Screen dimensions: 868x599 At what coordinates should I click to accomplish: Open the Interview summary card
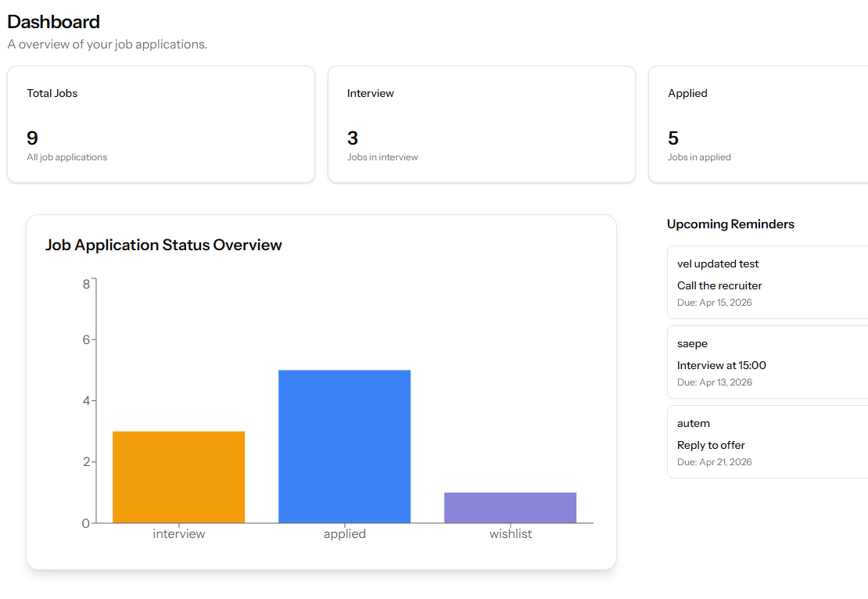(482, 124)
